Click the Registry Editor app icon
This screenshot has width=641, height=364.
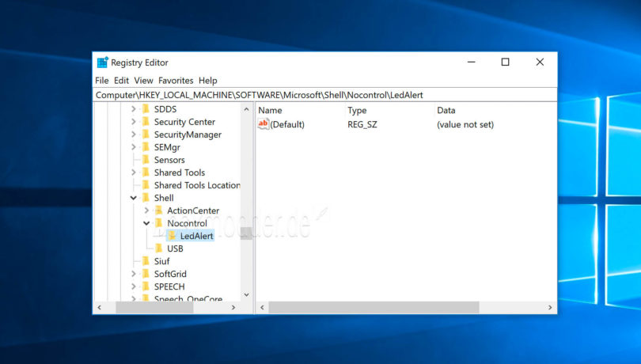(x=102, y=63)
